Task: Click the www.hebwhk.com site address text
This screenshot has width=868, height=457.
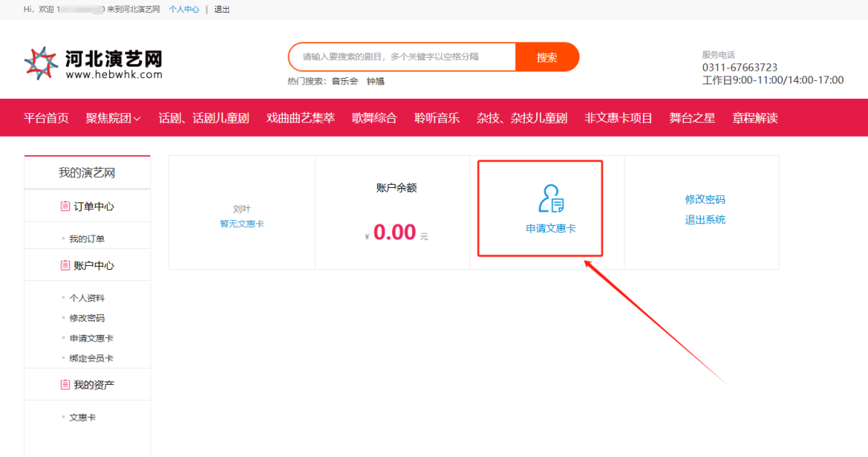Action: tap(114, 75)
